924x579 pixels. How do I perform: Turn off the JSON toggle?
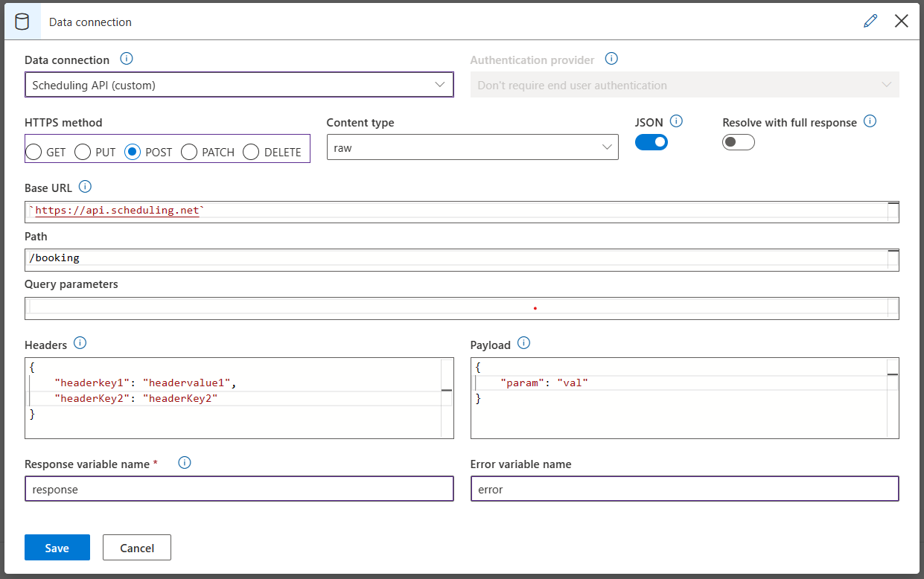[651, 141]
